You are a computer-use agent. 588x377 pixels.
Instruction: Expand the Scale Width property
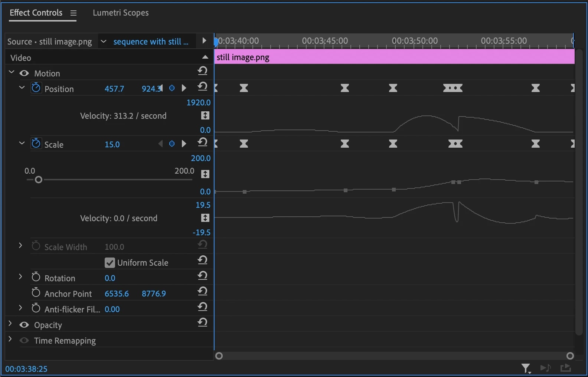20,246
